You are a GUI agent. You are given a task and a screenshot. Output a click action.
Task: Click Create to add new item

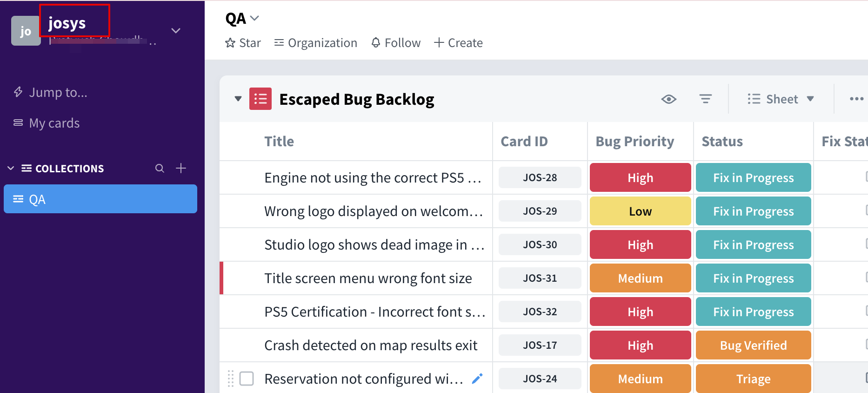[x=458, y=43]
